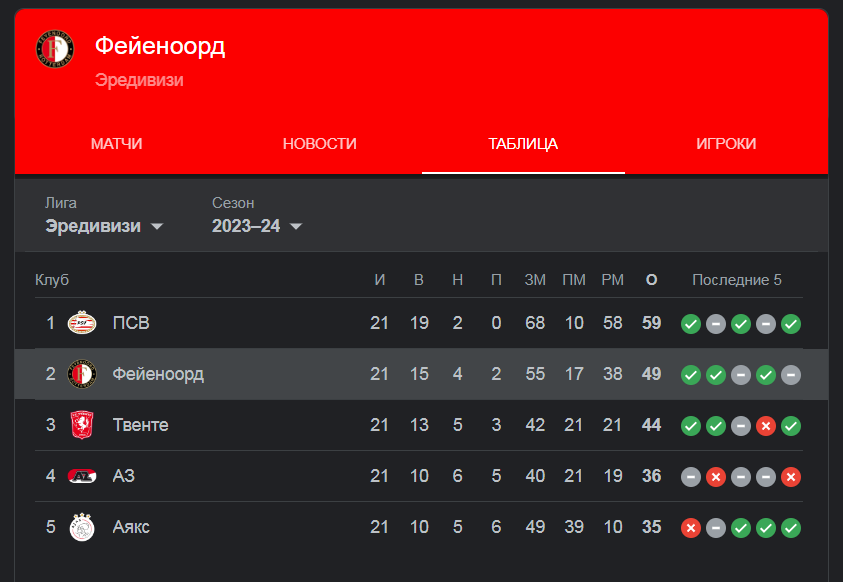Click ПСВ's most recent win checkmark icon
This screenshot has width=843, height=582.
[791, 324]
